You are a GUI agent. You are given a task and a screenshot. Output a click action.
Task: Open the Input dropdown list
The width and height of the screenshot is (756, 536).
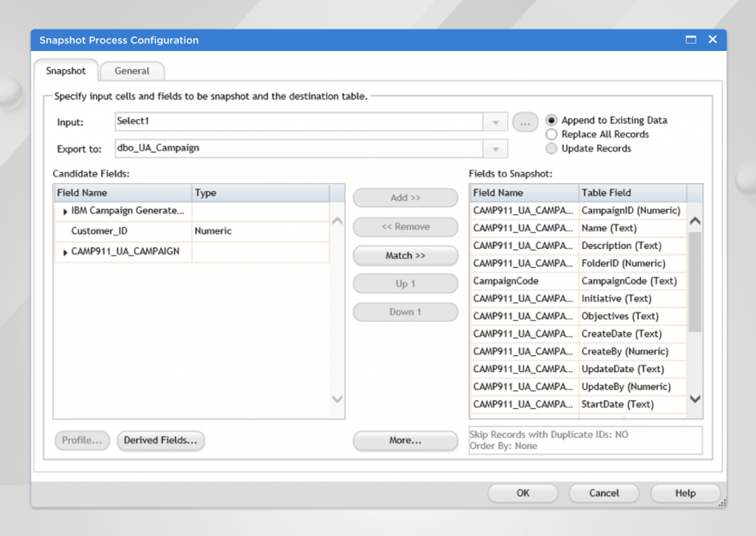495,122
